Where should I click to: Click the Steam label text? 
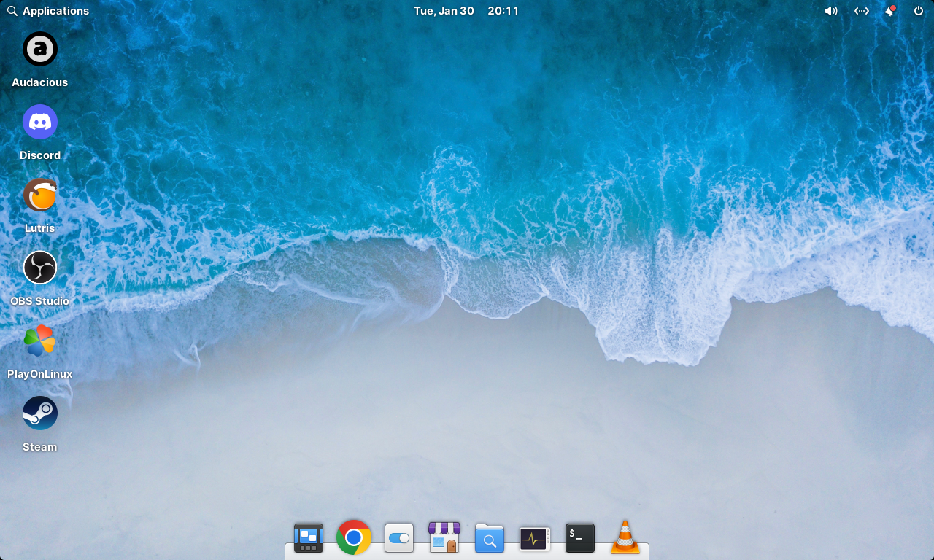pos(40,447)
